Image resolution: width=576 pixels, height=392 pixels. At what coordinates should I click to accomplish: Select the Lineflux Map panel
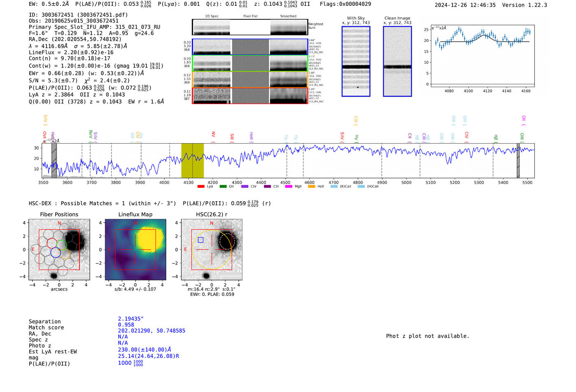135,250
